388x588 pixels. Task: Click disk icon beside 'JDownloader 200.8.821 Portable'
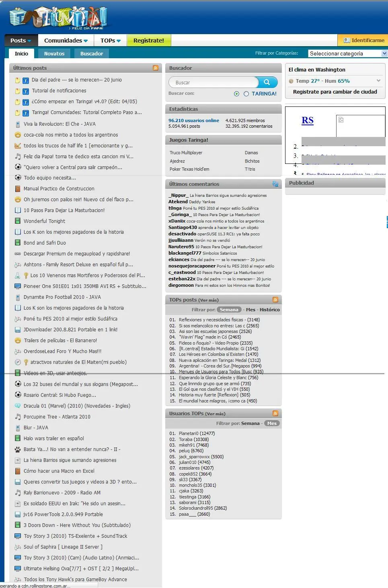click(x=18, y=330)
